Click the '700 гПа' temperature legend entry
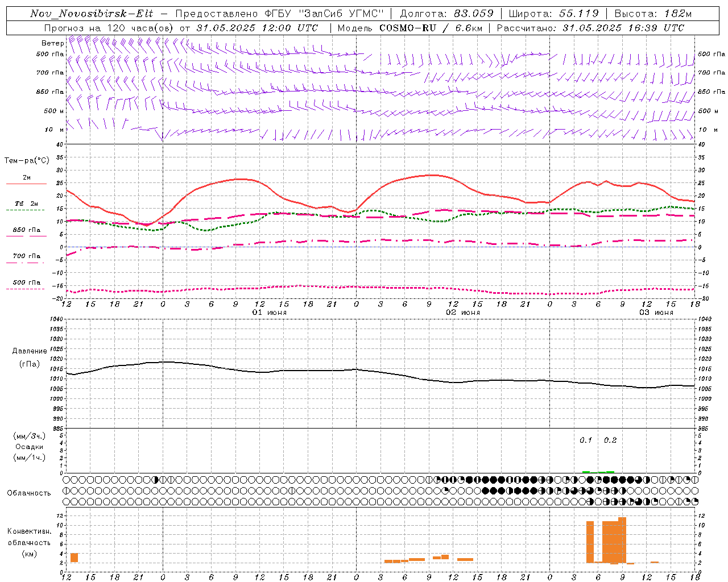Viewport: 728px width, 582px height. 26,256
